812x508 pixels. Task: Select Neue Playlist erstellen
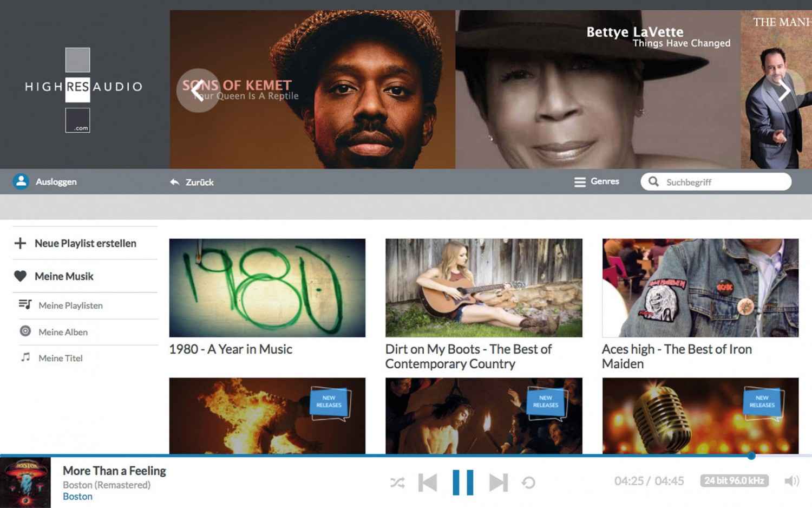86,244
